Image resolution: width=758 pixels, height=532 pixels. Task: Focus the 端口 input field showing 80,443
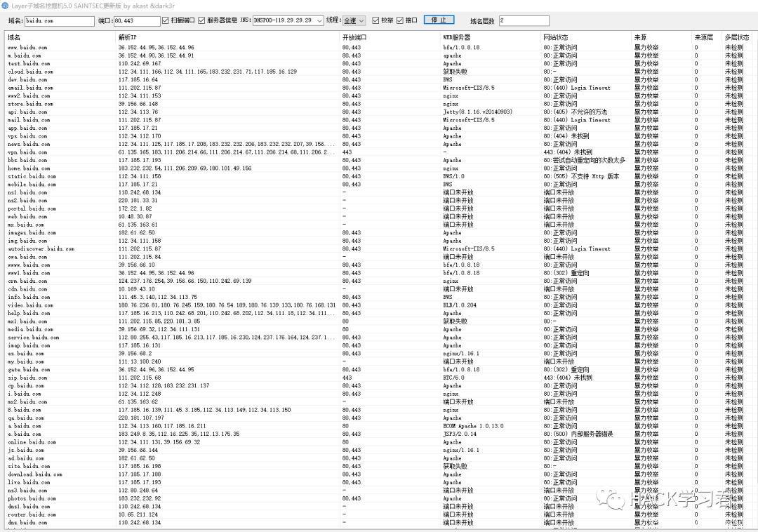click(137, 21)
